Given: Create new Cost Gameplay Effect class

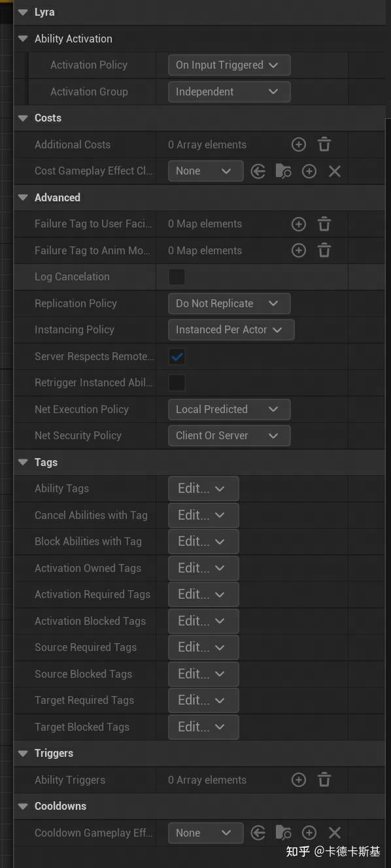Looking at the screenshot, I should click(309, 171).
